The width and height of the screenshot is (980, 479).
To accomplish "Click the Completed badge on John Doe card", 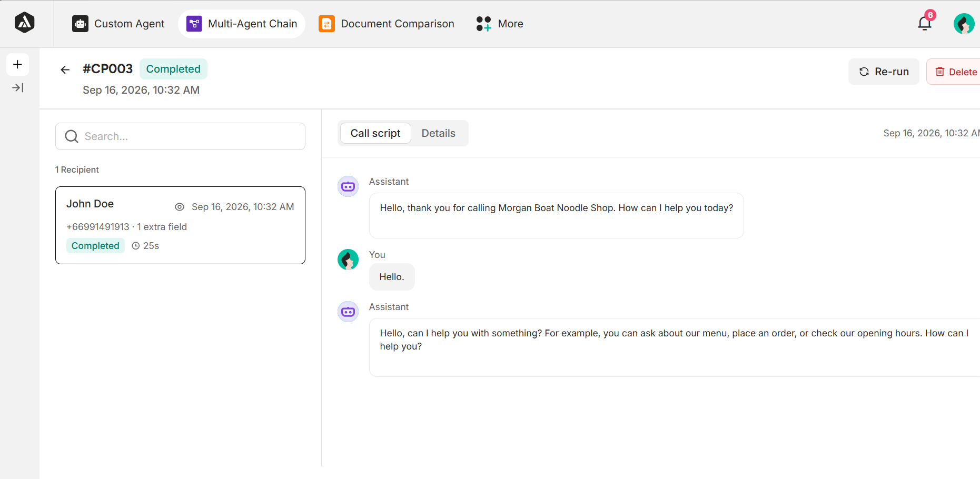I will (x=95, y=246).
